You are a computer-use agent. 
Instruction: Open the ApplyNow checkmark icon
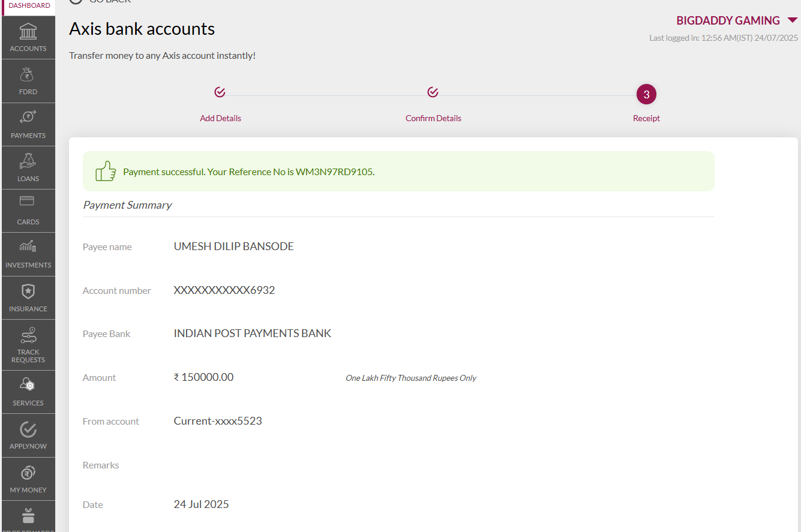pos(28,429)
